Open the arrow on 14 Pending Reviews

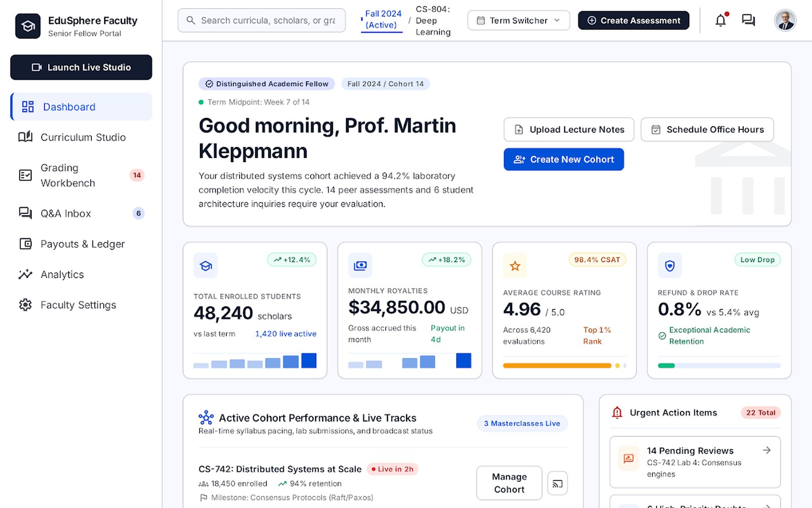(x=767, y=450)
